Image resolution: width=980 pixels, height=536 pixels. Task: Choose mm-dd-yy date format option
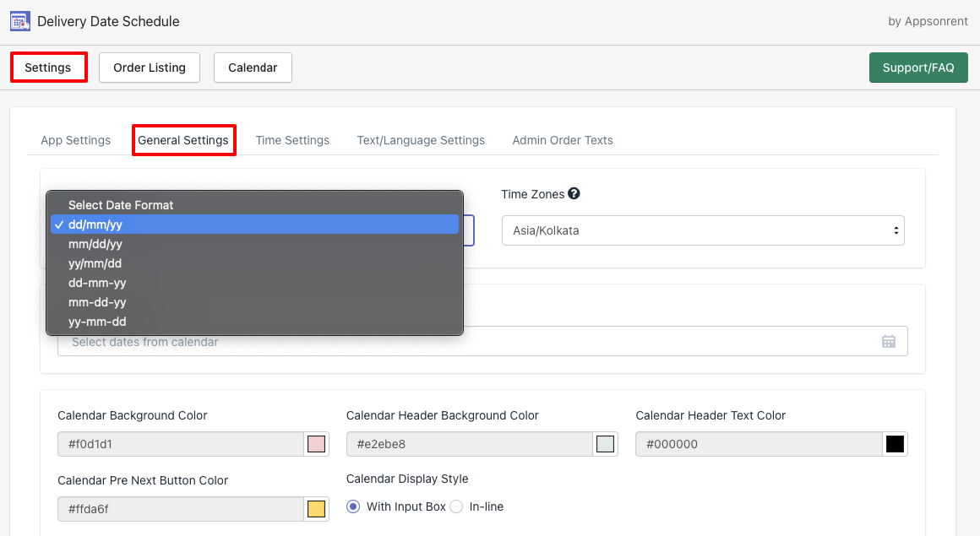[254, 301]
